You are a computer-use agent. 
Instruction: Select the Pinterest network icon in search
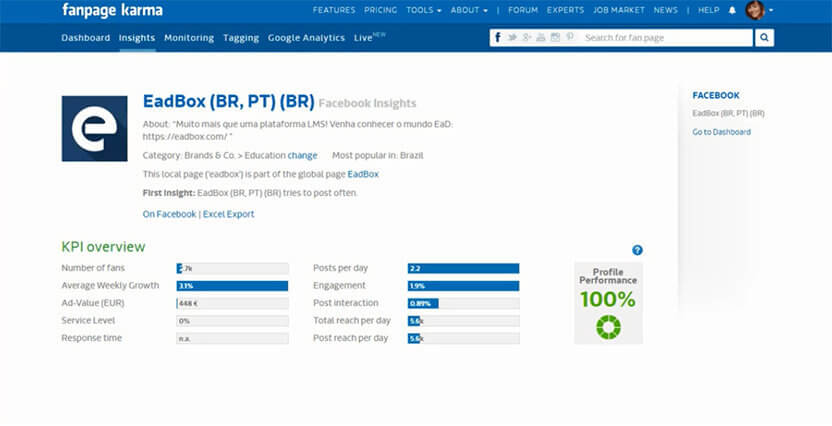coord(570,37)
